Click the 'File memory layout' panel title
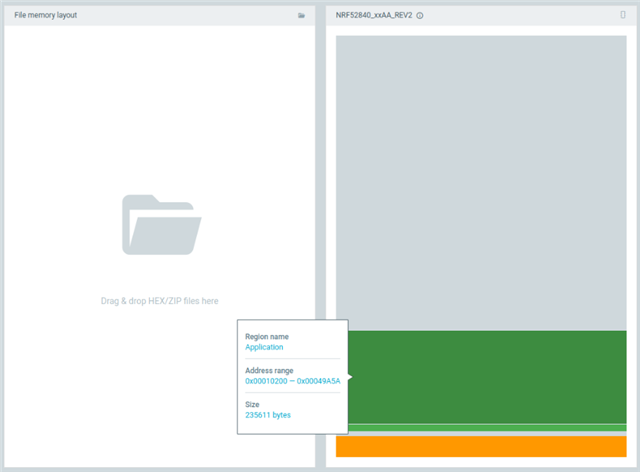Image resolution: width=640 pixels, height=472 pixels. click(45, 16)
